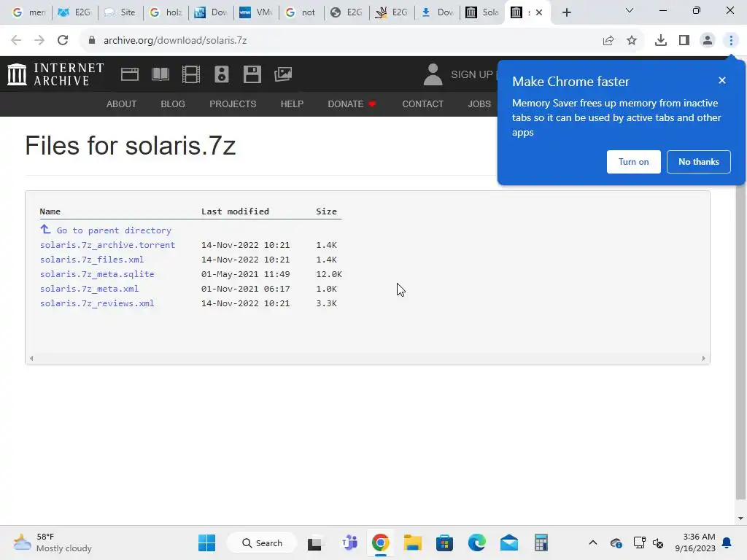Open the Web (Wayback) media icon
The width and height of the screenshot is (747, 560).
coord(130,74)
